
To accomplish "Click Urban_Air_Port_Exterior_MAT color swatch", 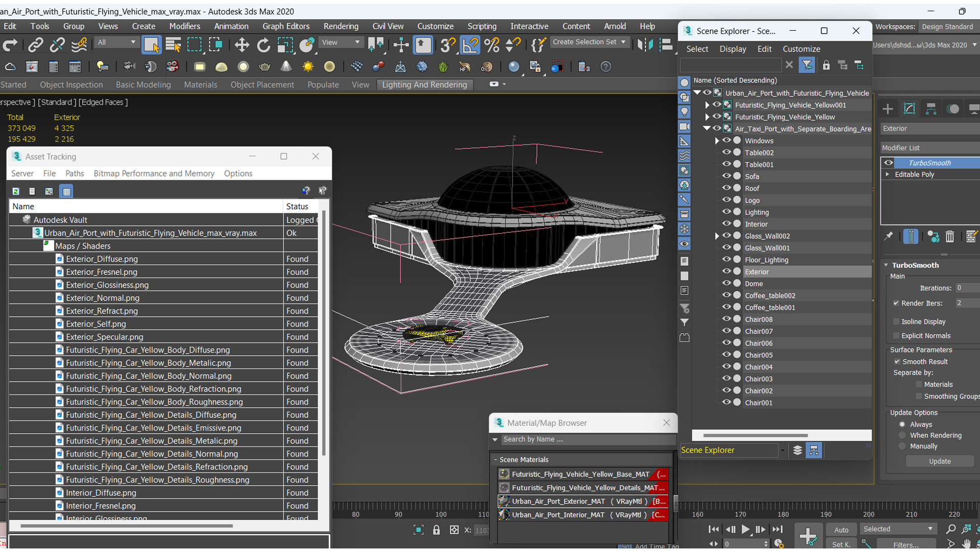I will 503,500.
